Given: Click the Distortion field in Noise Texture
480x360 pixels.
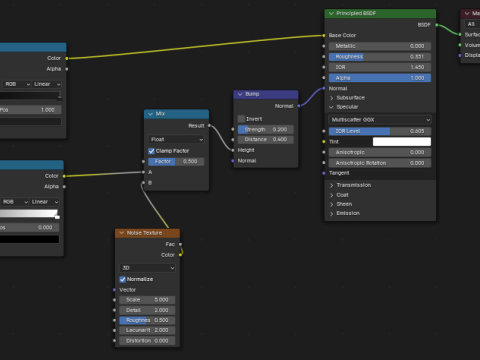Looking at the screenshot, I should tap(147, 341).
